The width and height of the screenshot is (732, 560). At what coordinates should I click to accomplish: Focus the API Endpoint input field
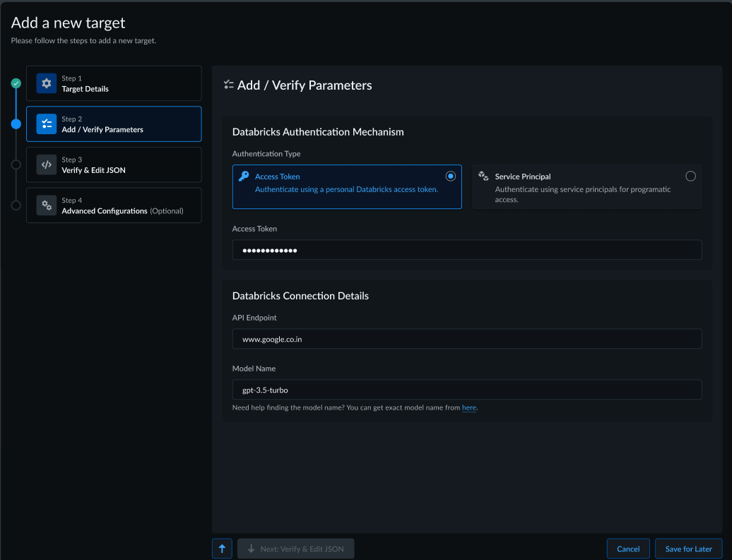click(x=466, y=339)
